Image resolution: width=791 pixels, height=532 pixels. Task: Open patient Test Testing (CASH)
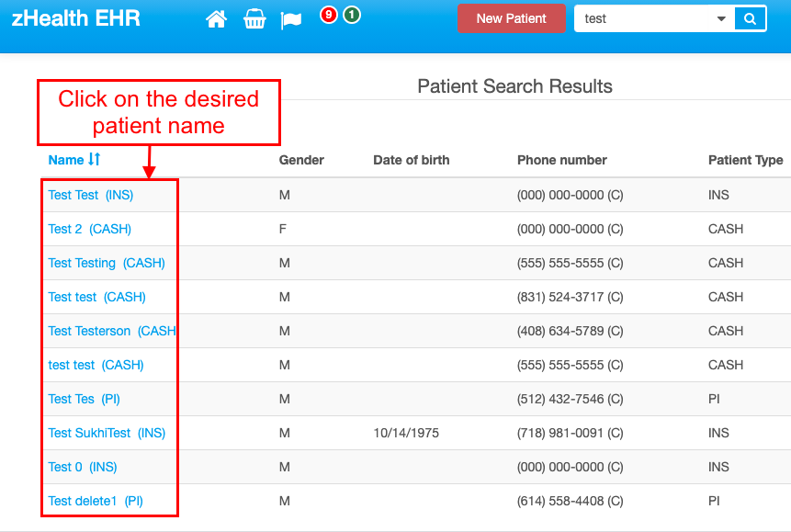click(107, 263)
